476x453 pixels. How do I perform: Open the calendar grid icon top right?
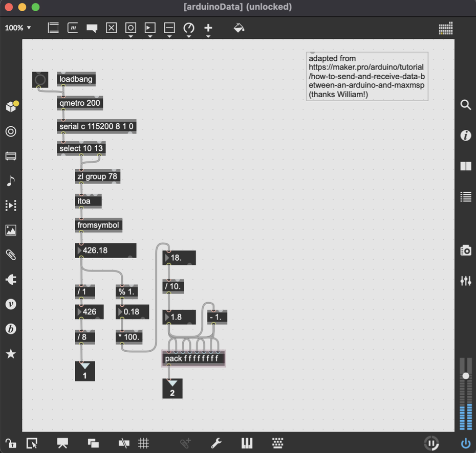point(446,28)
